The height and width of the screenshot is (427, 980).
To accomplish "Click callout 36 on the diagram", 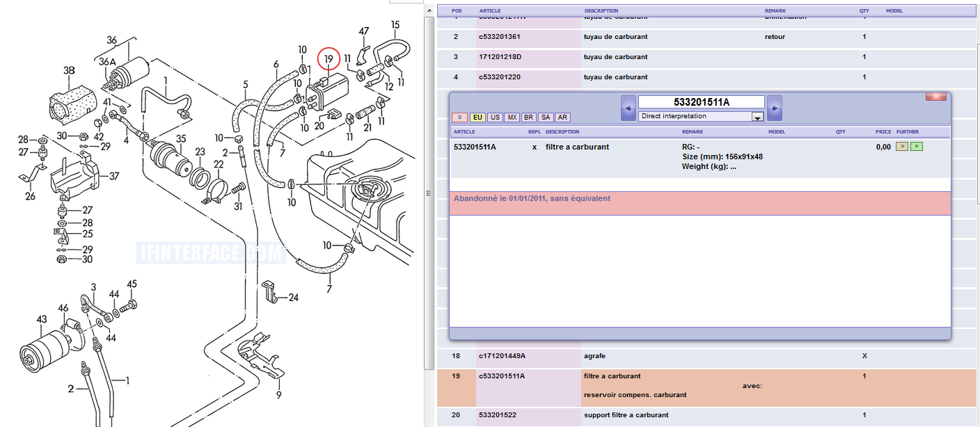I will (x=112, y=40).
